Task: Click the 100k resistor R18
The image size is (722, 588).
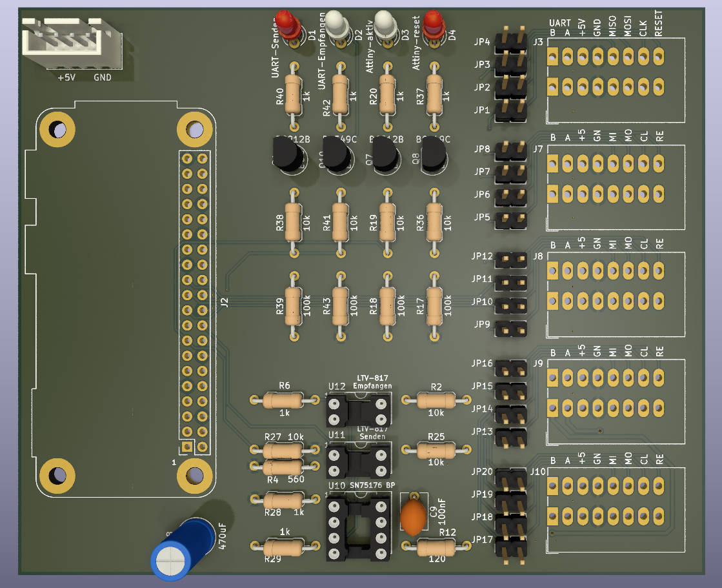Action: [387, 306]
